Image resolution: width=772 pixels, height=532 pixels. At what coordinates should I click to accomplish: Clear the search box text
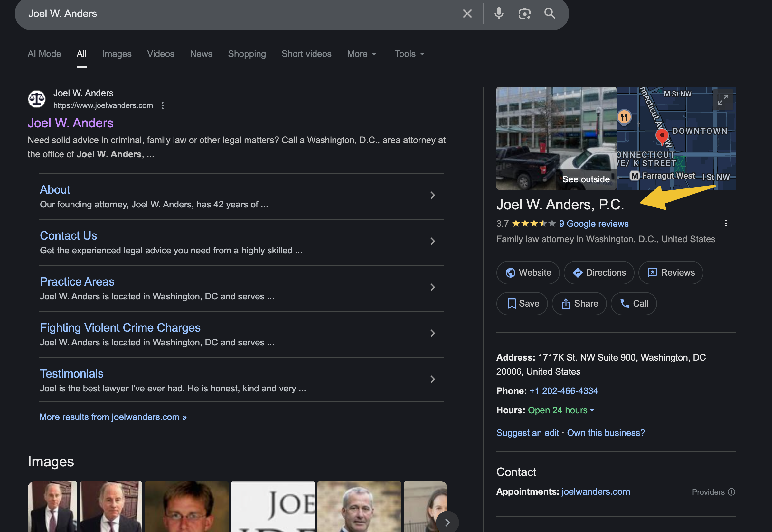tap(467, 14)
